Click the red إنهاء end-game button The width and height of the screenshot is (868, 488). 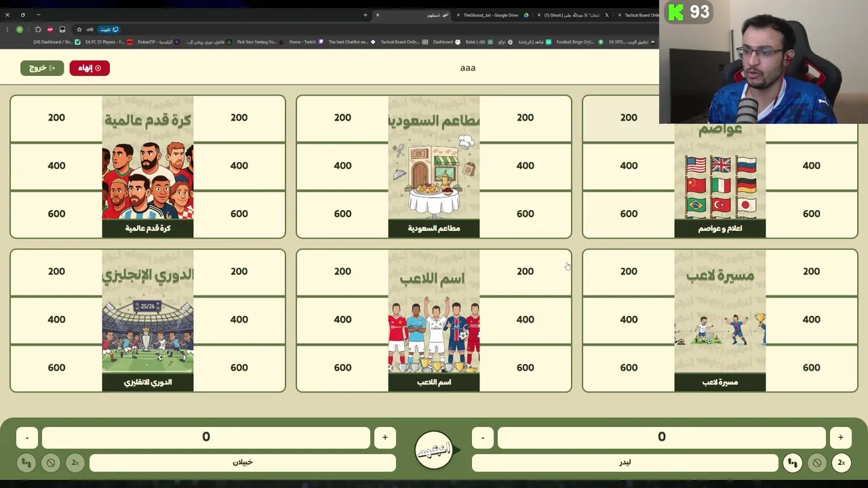pos(89,68)
